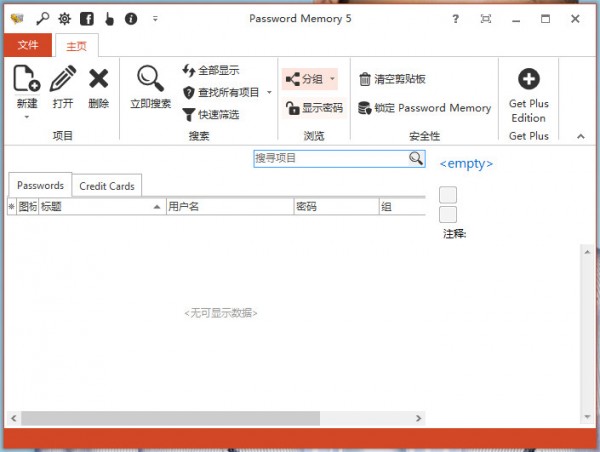Click notes vertical scrollbar up arrow
600x452 pixels.
click(587, 252)
